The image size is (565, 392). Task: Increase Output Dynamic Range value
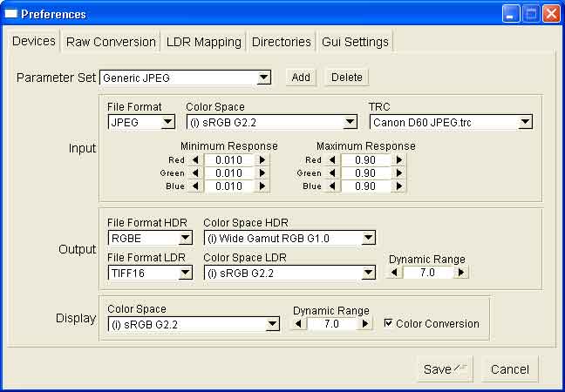461,273
